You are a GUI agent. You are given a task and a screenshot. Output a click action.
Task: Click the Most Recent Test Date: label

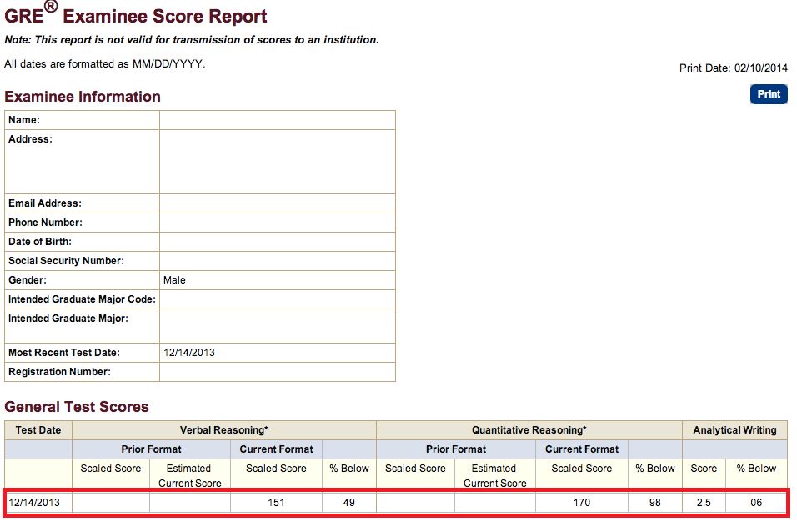tap(64, 353)
